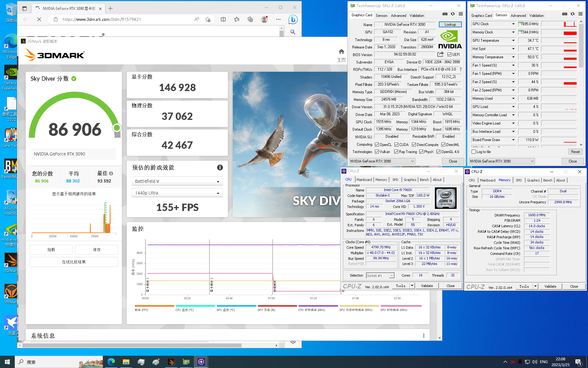Image resolution: width=588 pixels, height=368 pixels.
Task: Open GPU selector dropdown in Graphics Card window
Action: pos(382,161)
